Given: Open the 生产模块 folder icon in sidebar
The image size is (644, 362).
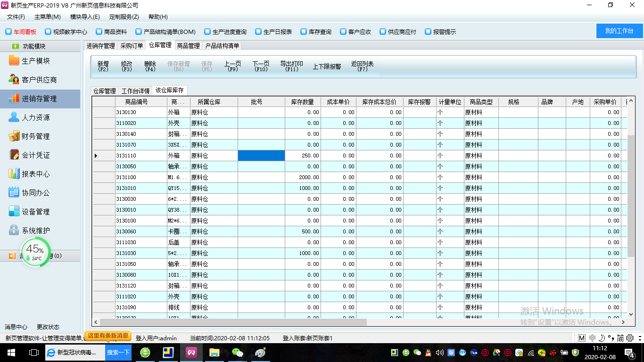Looking at the screenshot, I should click(x=14, y=61).
